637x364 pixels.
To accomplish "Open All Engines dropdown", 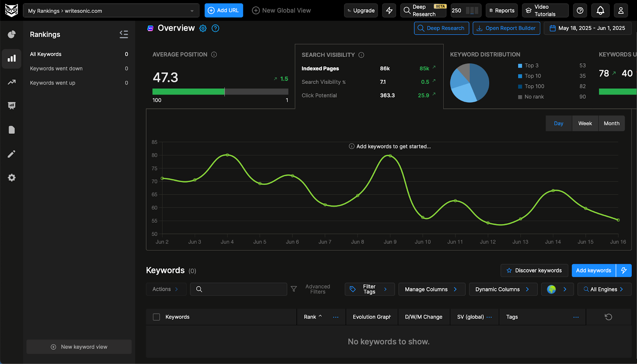I will click(x=604, y=289).
